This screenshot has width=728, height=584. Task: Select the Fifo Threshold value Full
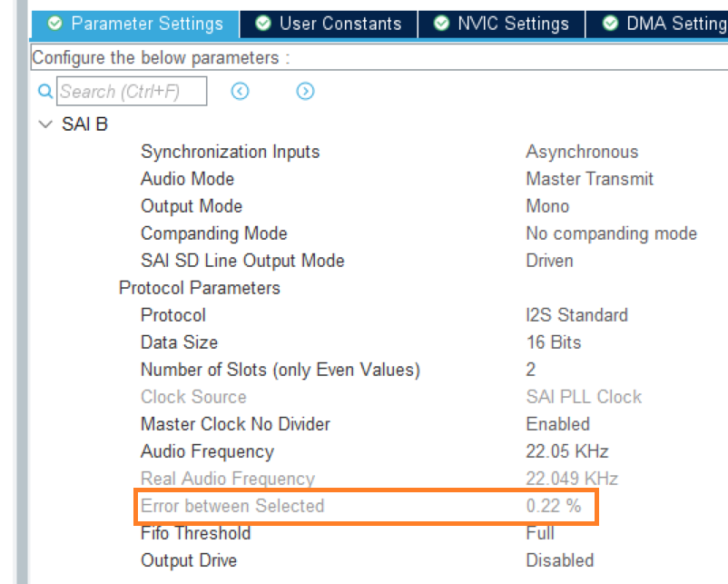click(540, 534)
